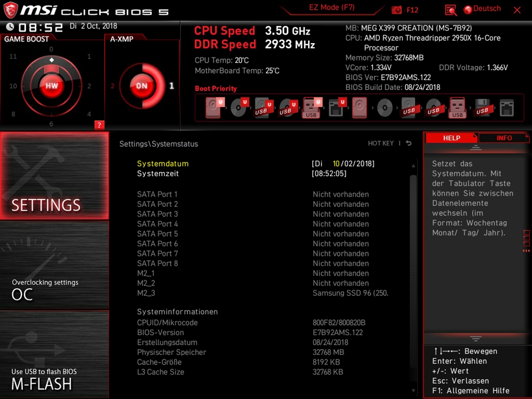Click the Systemzeit value 08:52:05
532x399 pixels.
pyautogui.click(x=329, y=173)
